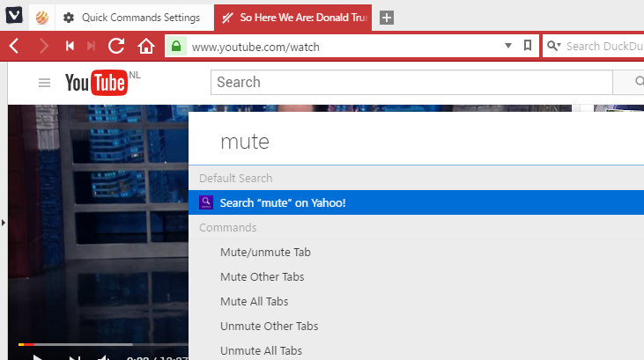Click the YouTube Search box
Image resolution: width=644 pixels, height=360 pixels.
point(411,83)
